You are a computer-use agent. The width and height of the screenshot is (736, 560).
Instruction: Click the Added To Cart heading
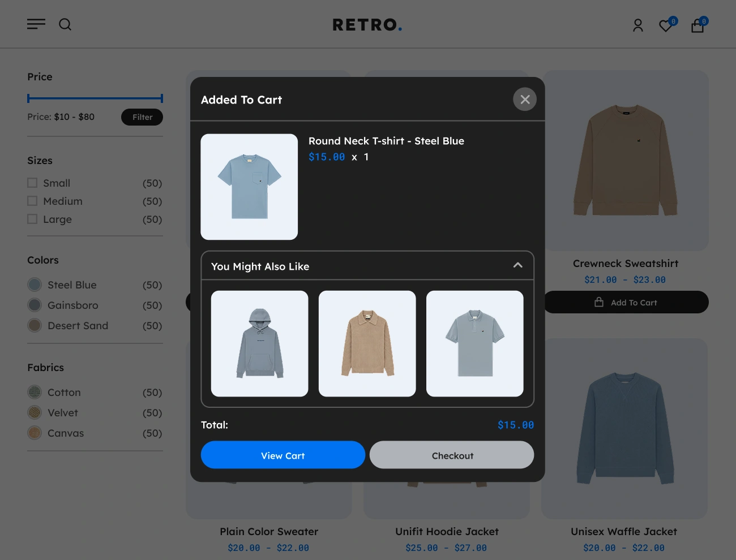pos(241,100)
